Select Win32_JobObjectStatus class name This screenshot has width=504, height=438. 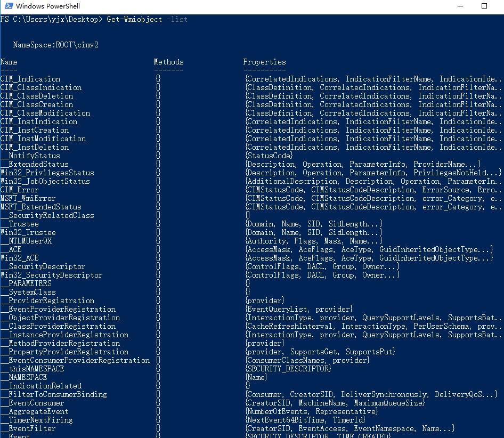pos(45,181)
